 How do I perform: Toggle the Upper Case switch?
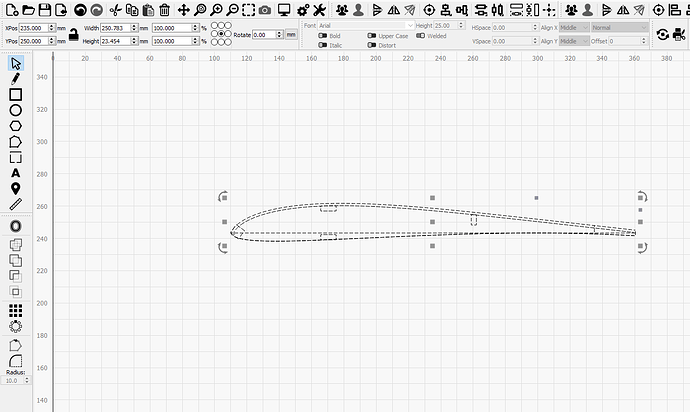[372, 36]
